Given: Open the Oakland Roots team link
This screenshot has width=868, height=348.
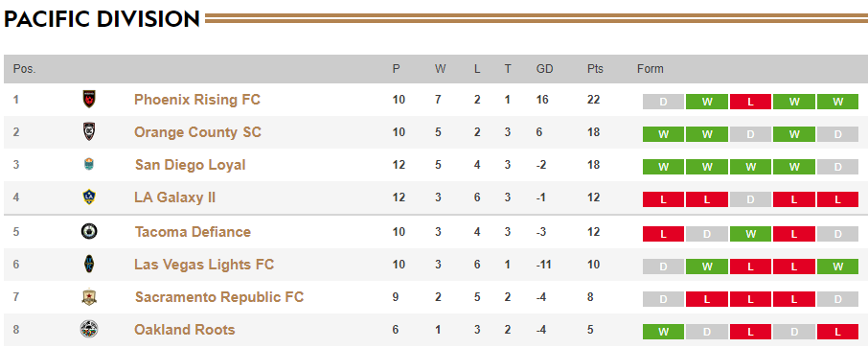Looking at the screenshot, I should (184, 330).
